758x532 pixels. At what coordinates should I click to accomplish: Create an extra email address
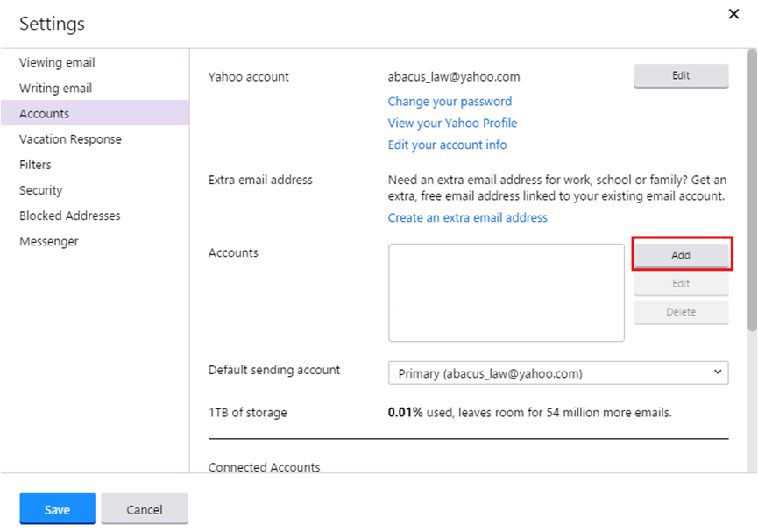468,216
